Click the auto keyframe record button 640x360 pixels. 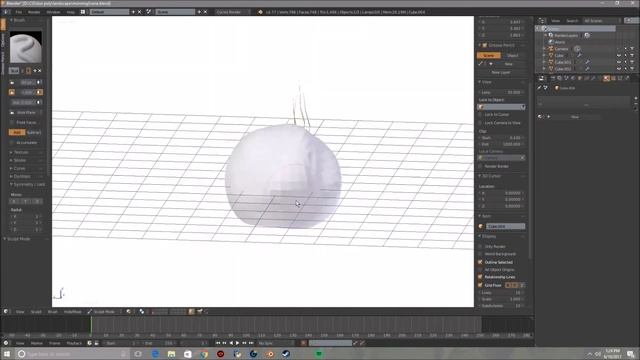tap(303, 343)
